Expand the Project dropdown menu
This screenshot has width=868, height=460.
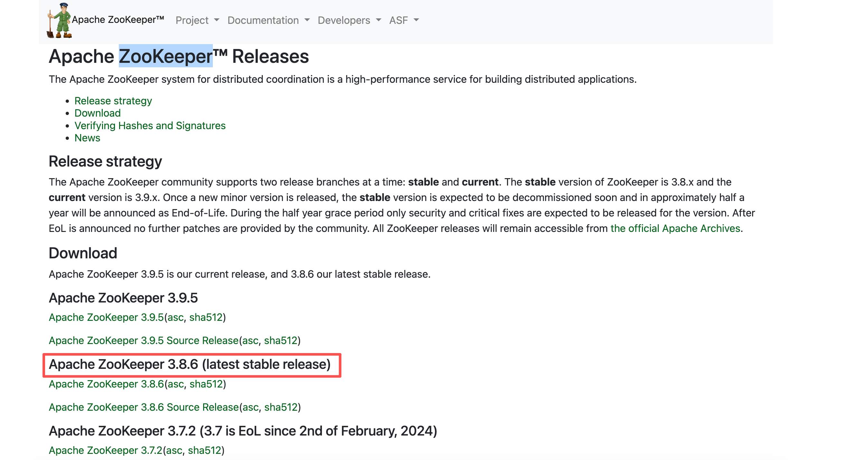pyautogui.click(x=197, y=20)
